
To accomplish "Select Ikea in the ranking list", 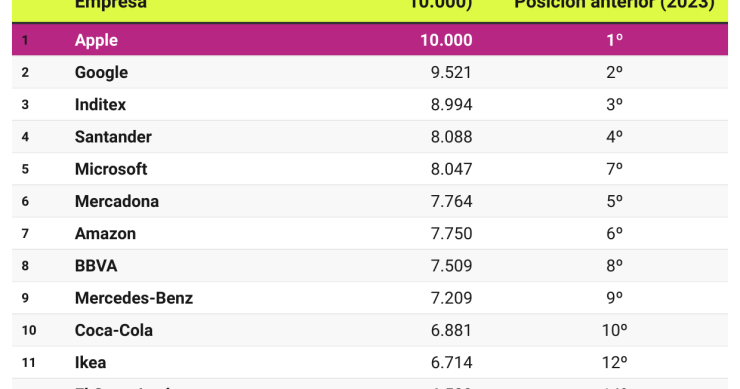I will pyautogui.click(x=91, y=363).
